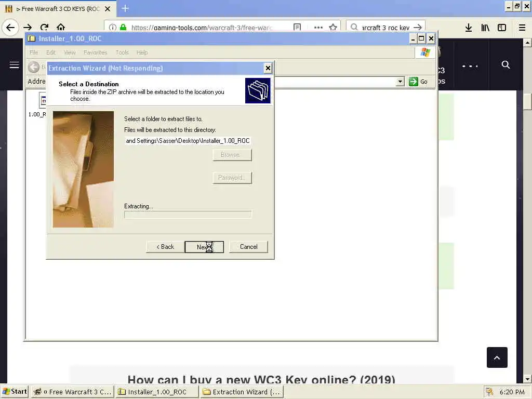Maximize the Installer_1.00_ROC window
Image resolution: width=532 pixels, height=399 pixels.
click(421, 38)
